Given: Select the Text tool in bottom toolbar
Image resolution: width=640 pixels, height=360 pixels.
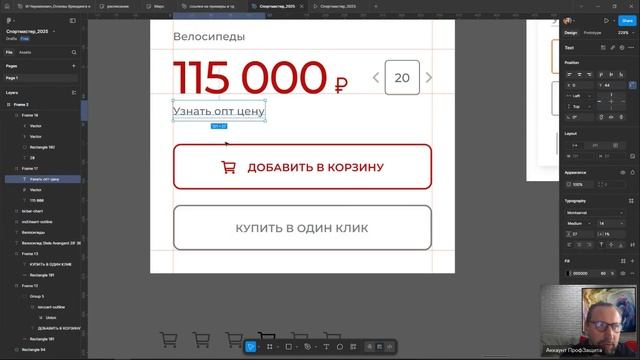Looking at the screenshot, I should point(326,347).
